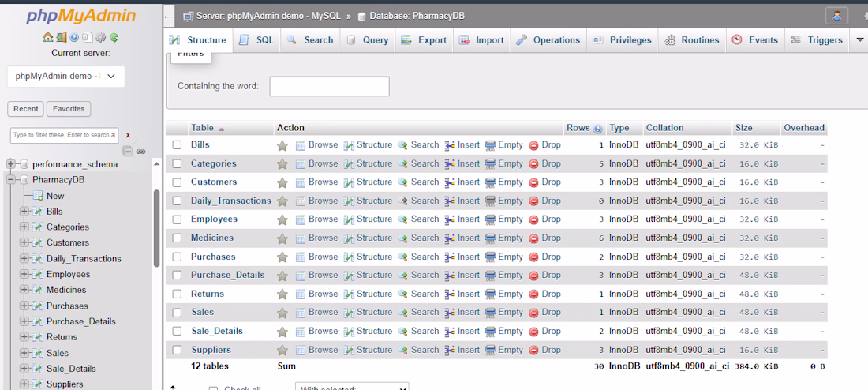
Task: Click Browse icon for Bills row
Action: point(301,145)
